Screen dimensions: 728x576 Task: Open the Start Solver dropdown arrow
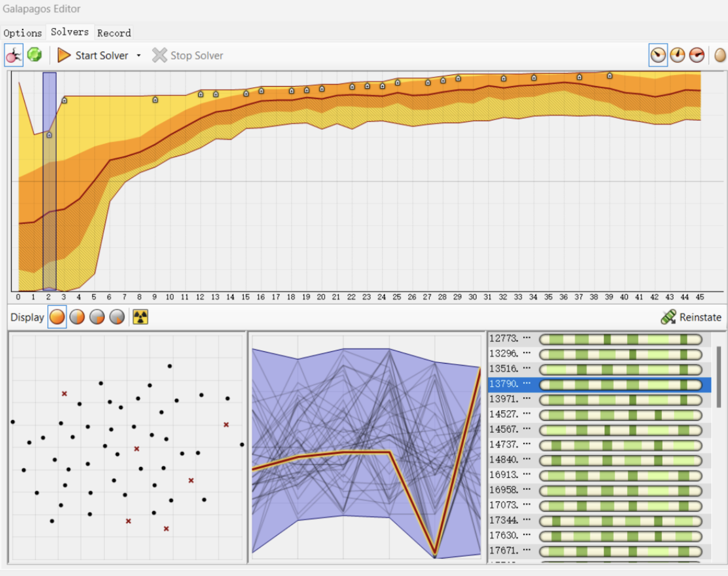point(138,56)
